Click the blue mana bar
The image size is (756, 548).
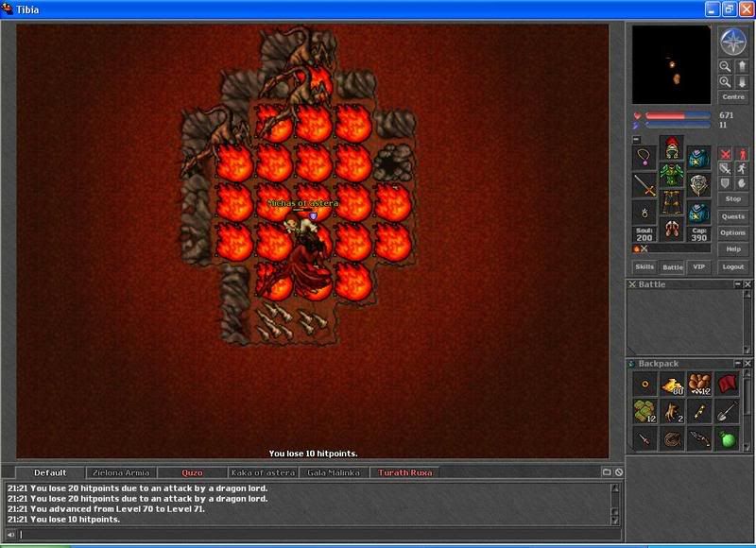tap(678, 125)
